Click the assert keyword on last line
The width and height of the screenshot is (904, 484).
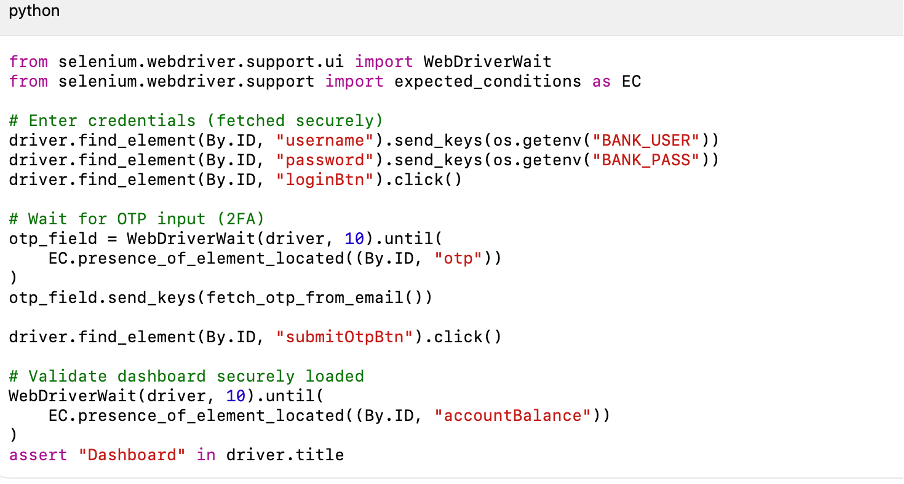(x=33, y=455)
